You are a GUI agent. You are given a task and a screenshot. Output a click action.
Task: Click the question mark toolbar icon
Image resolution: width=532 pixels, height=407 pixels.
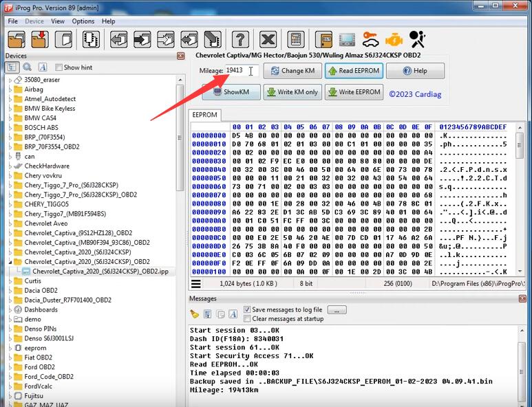(x=240, y=39)
